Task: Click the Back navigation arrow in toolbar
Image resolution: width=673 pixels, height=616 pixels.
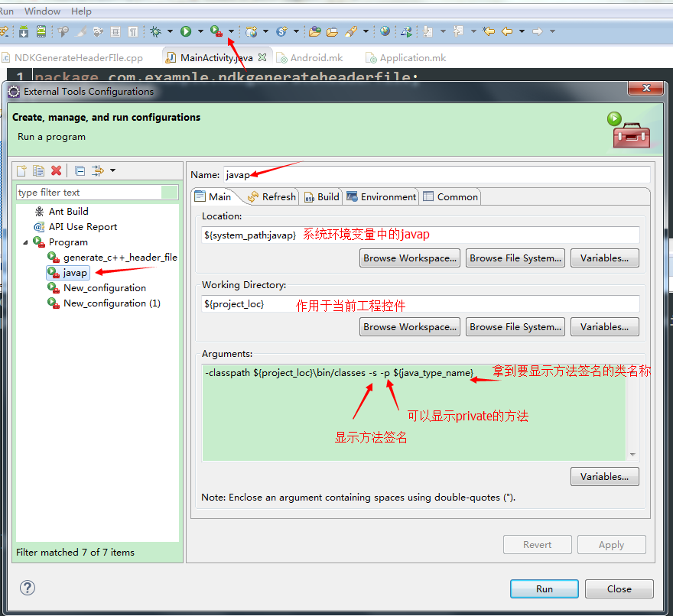Action: (x=507, y=31)
